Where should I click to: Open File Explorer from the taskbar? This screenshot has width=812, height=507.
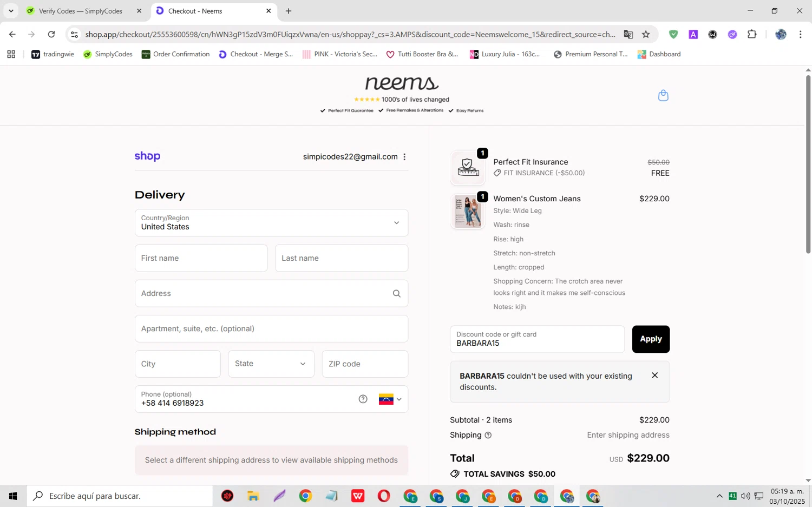(253, 496)
